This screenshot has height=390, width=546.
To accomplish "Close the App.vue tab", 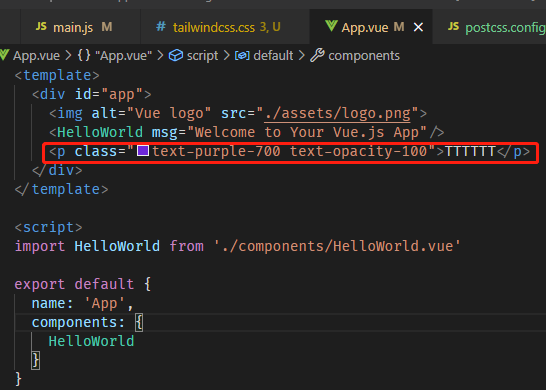I will coord(418,27).
